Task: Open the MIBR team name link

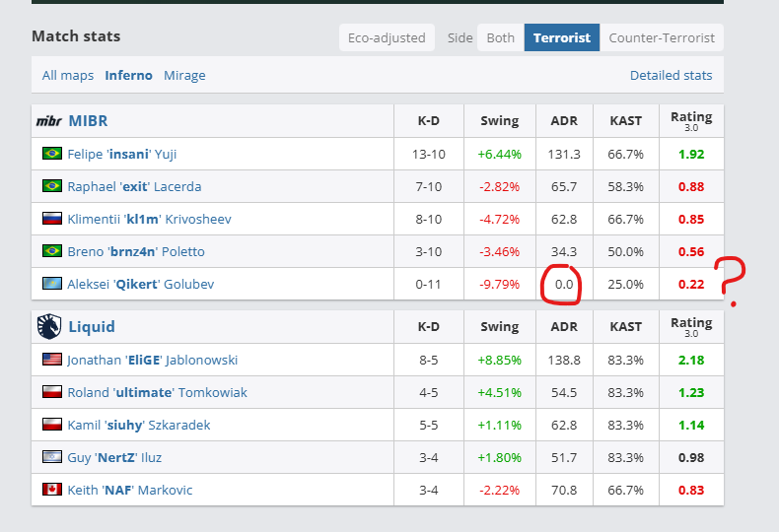Action: point(88,121)
